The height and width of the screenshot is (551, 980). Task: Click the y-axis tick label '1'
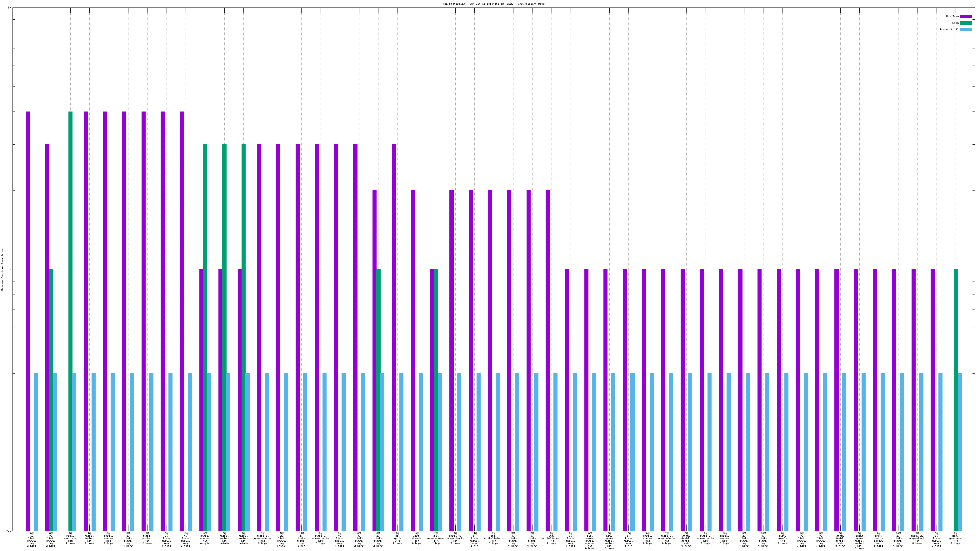pos(10,269)
